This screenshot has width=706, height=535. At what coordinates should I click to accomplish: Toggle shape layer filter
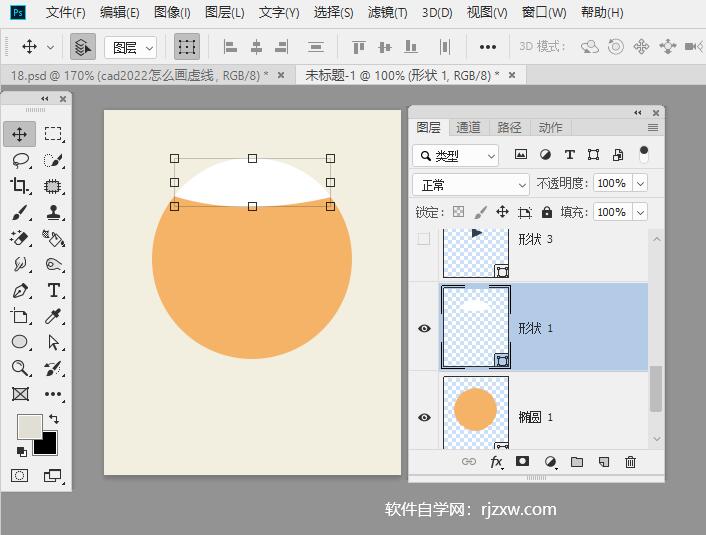tap(593, 155)
